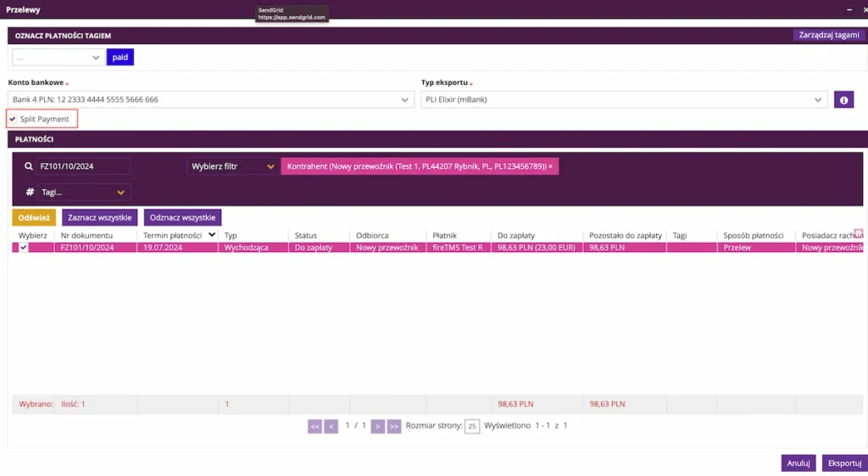Open the tag selection dropdown with dots
This screenshot has height=476, width=868.
(x=58, y=57)
